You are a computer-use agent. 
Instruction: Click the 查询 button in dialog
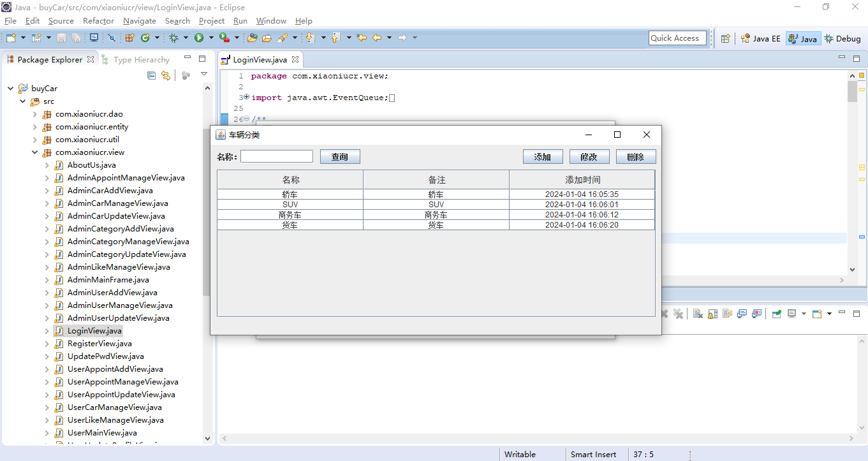coord(340,157)
